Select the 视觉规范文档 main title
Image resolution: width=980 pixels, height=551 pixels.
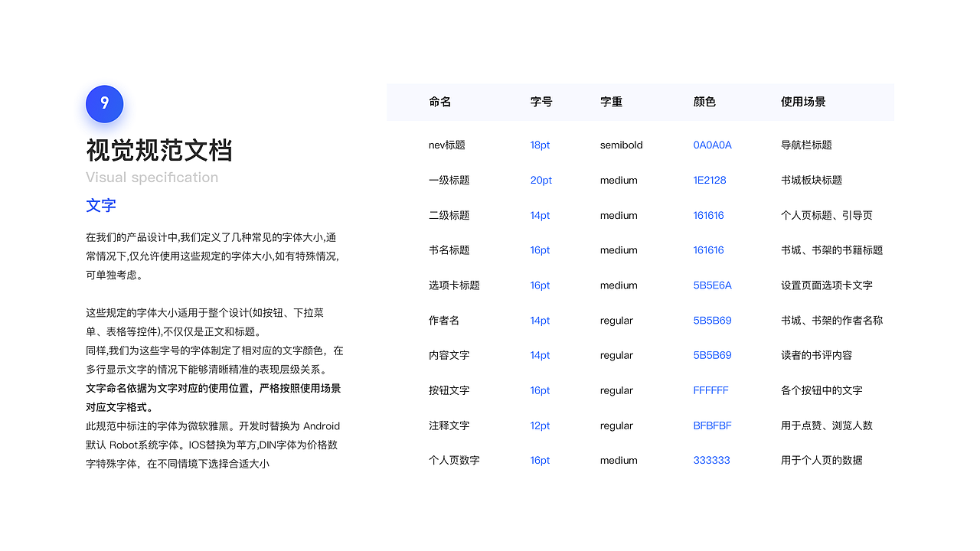(x=159, y=150)
